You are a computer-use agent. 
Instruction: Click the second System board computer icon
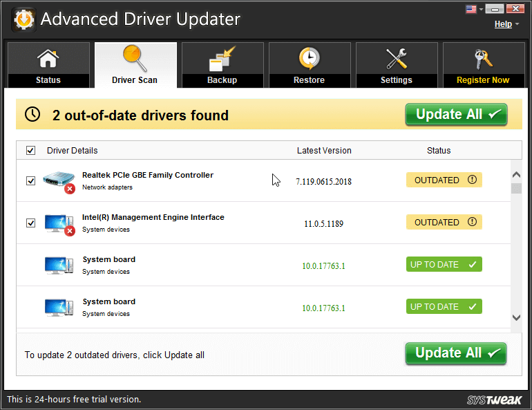tap(59, 307)
